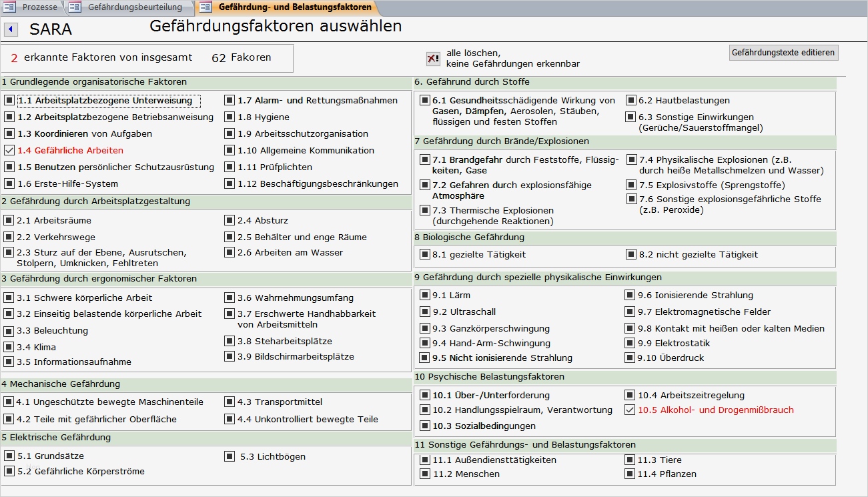Click the back arrow beside SARA heading
868x497 pixels.
tap(10, 29)
